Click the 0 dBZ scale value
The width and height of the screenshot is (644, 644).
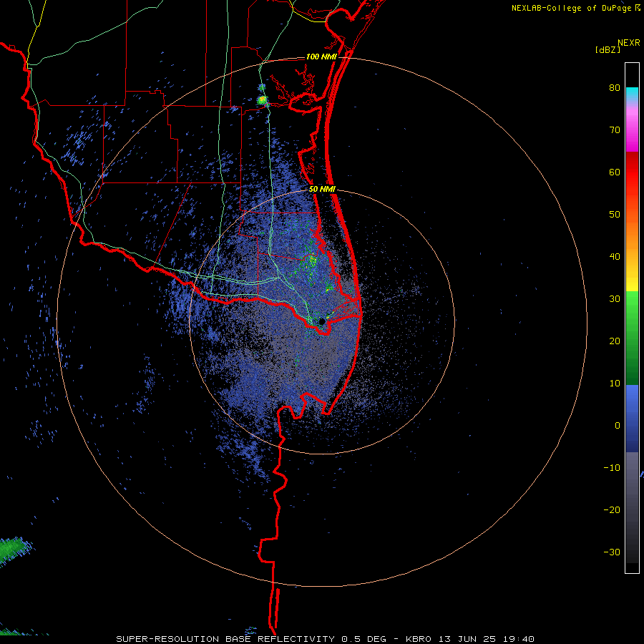click(618, 426)
